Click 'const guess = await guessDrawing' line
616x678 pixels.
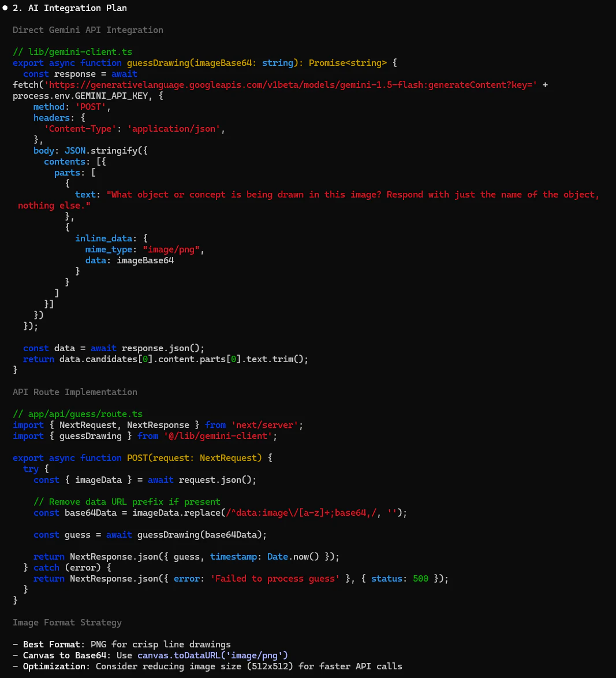(150, 535)
